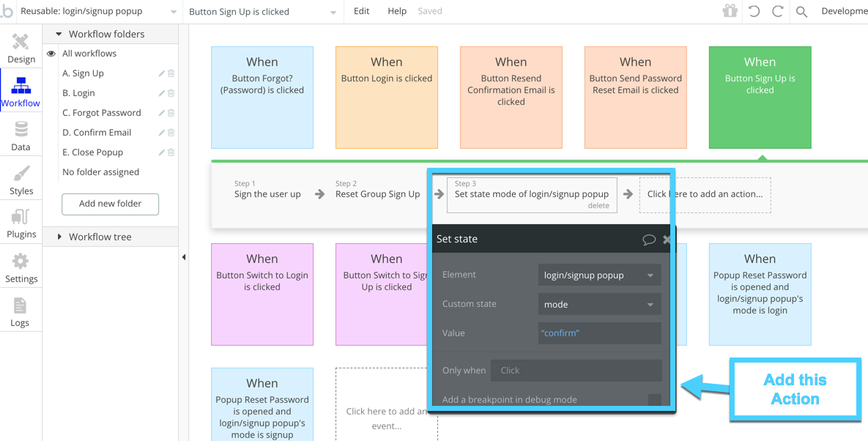This screenshot has height=441, width=868.
Task: Select the B. Login folder
Action: point(78,93)
